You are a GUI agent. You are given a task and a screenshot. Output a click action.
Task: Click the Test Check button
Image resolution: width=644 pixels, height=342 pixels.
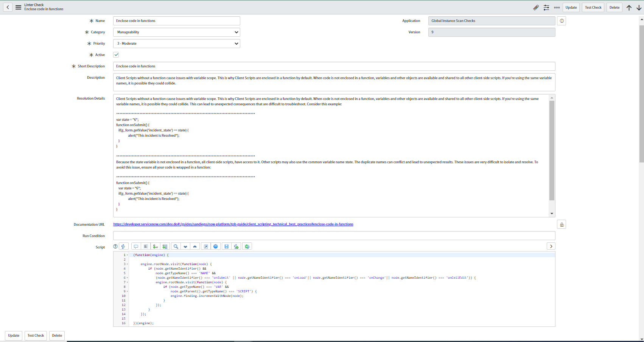[593, 7]
